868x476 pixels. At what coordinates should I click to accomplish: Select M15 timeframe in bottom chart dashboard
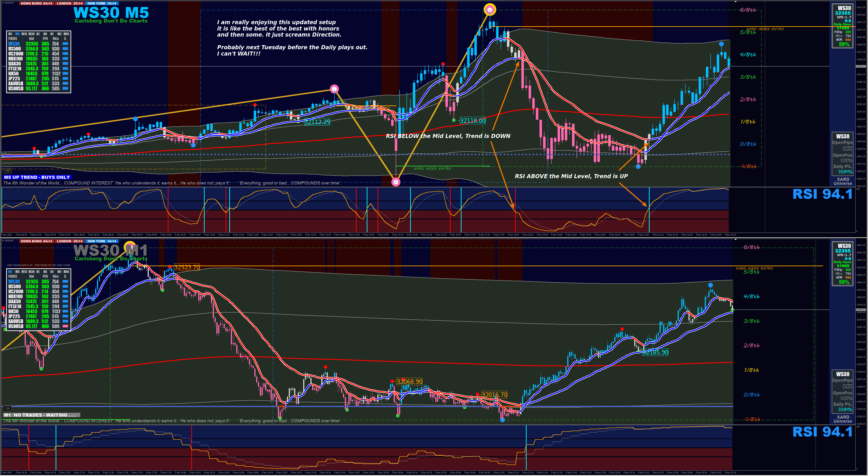[x=24, y=272]
